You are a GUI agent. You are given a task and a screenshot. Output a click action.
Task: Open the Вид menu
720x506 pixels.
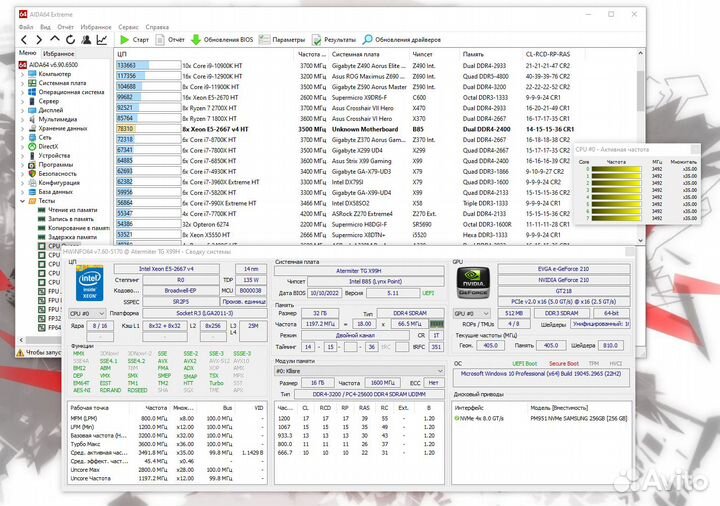(45, 27)
